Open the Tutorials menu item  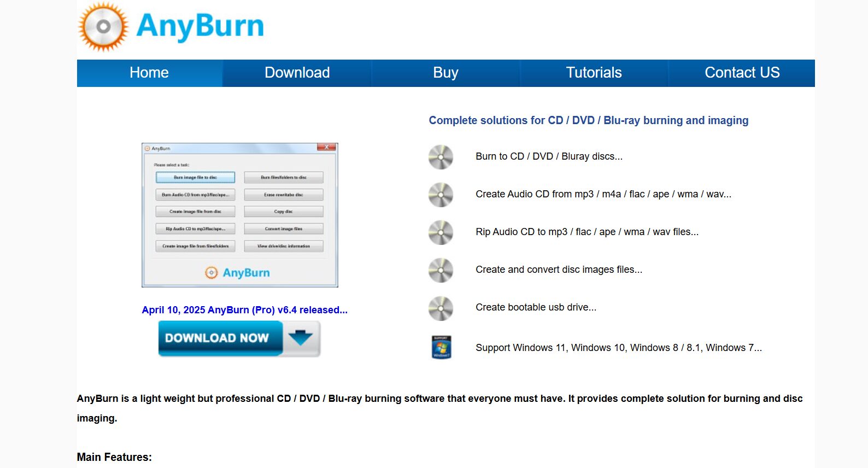point(594,73)
